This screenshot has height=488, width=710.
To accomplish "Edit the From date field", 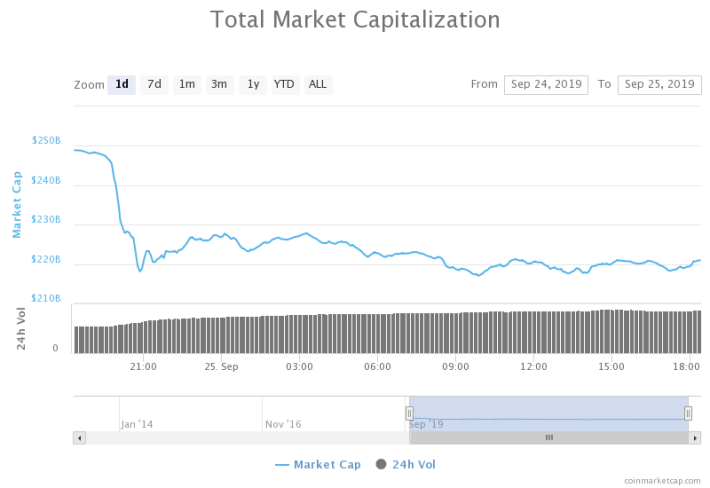I will (546, 85).
